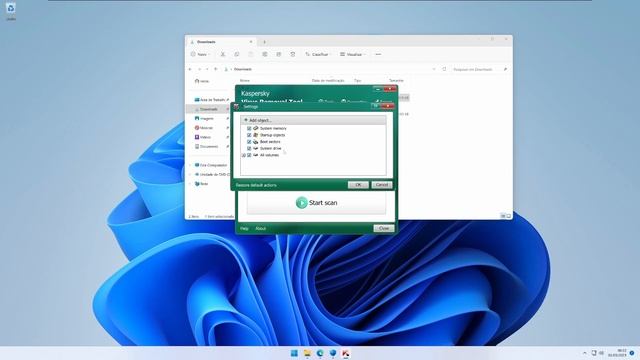Viewport: 640px width, 360px height.
Task: Open Microsoft Edge from taskbar
Action: [320, 353]
